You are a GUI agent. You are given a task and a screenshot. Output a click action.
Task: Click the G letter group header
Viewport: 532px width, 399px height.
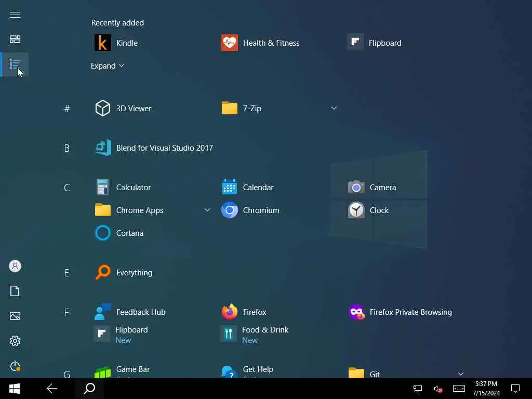(67, 374)
